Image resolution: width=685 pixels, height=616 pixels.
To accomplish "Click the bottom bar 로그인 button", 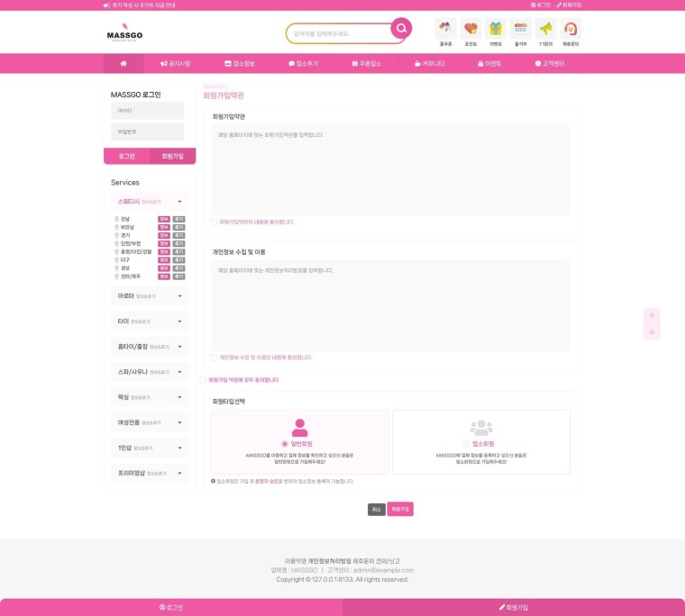I will tap(171, 607).
